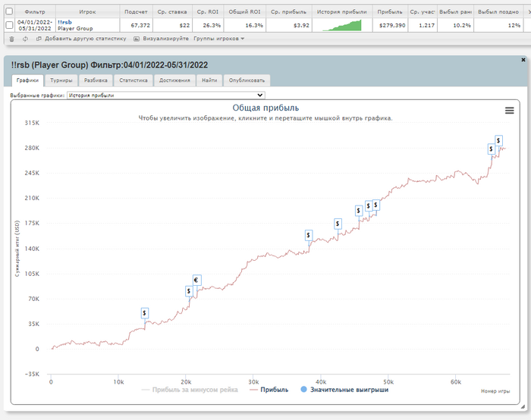
Task: Sort by the 'Ср. ROI' column header
Action: [x=208, y=12]
